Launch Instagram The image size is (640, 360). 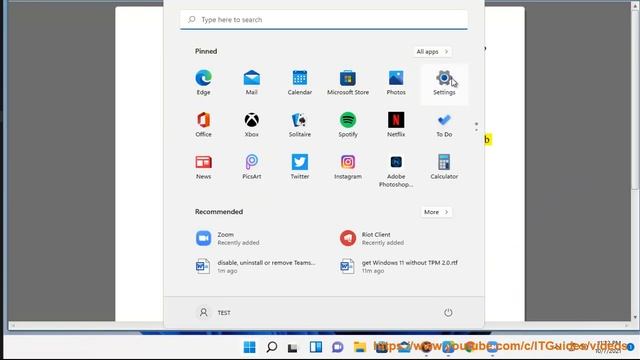point(348,167)
